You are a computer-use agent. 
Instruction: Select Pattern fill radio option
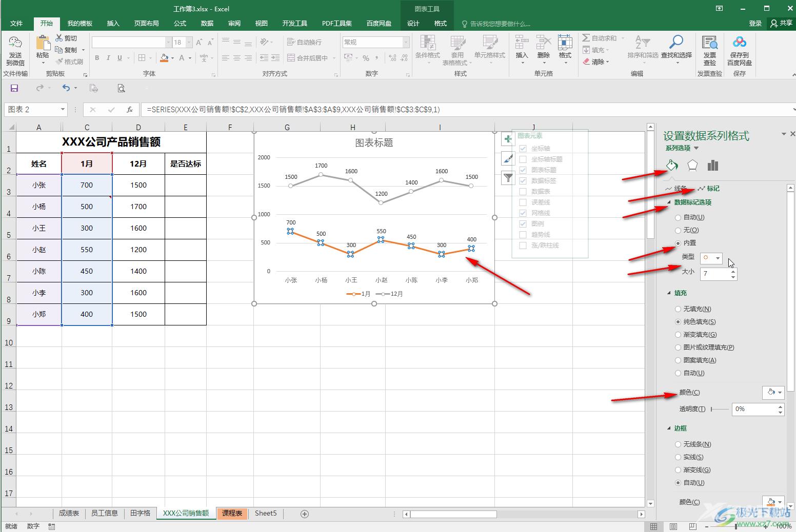click(x=678, y=360)
